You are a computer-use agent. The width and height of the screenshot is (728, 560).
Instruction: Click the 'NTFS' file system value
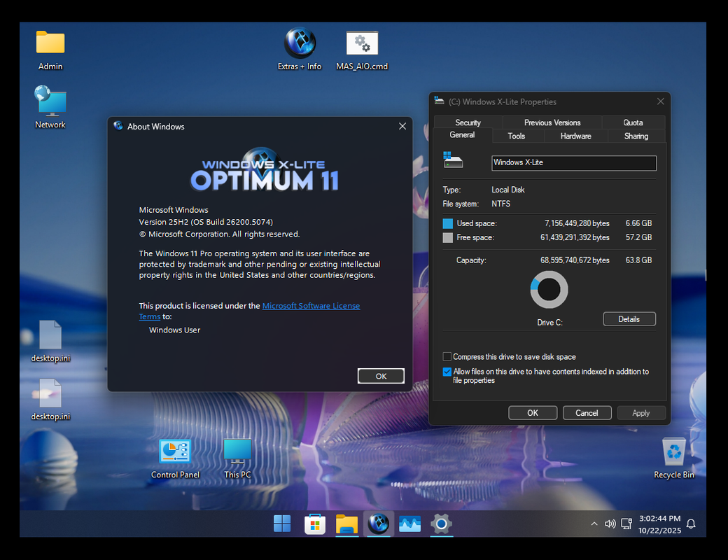pyautogui.click(x=500, y=204)
